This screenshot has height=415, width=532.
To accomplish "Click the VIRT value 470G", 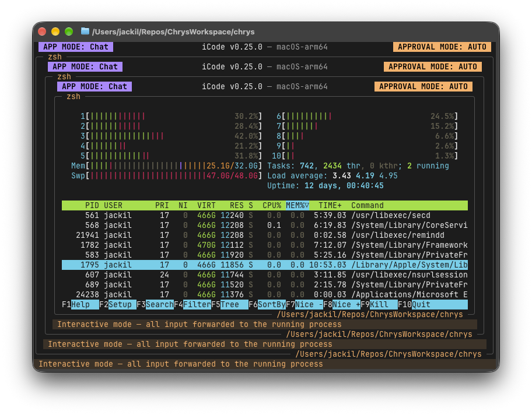I will (x=206, y=245).
